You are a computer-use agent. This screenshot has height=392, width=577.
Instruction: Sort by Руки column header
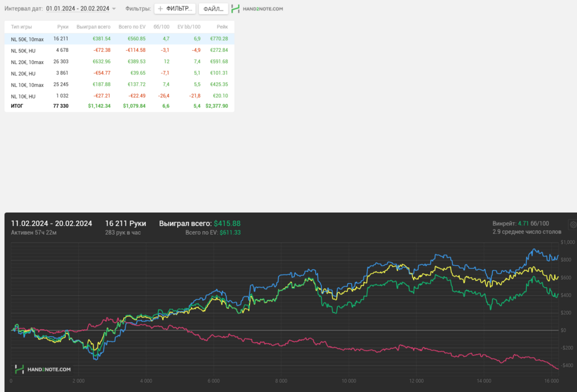point(62,27)
